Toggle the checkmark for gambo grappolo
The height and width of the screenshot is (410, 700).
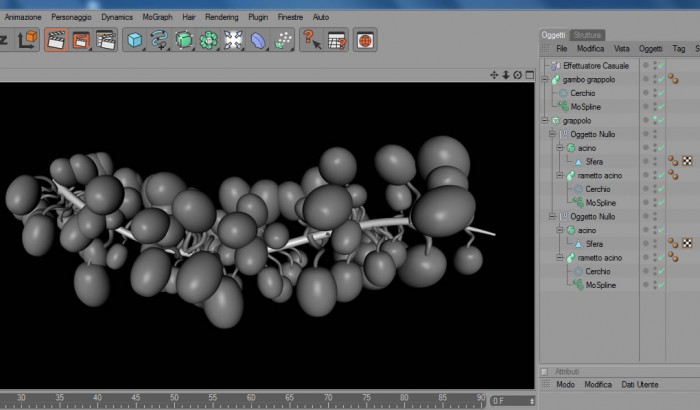[x=661, y=79]
